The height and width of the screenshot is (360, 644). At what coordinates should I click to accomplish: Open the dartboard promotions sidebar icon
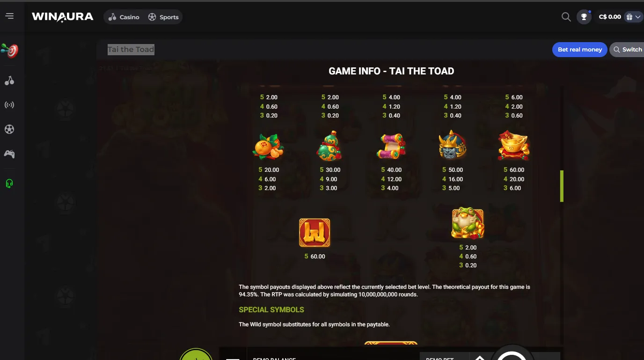point(9,50)
